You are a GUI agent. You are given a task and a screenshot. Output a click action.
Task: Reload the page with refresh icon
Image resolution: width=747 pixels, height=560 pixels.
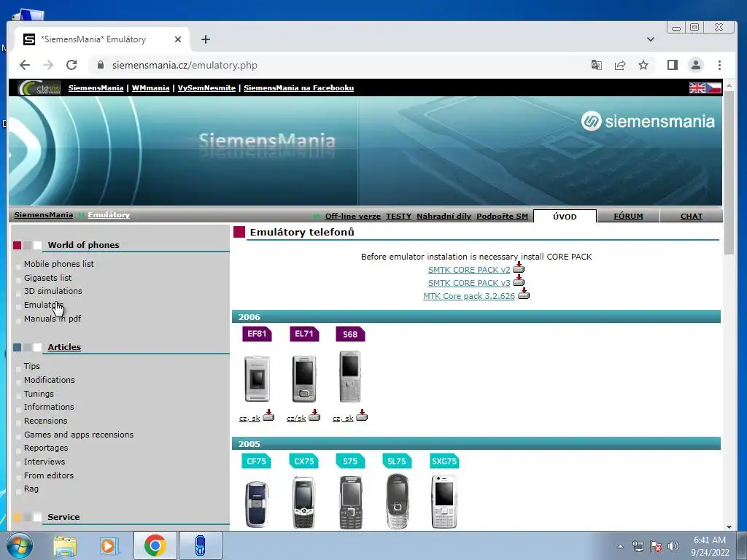click(71, 65)
